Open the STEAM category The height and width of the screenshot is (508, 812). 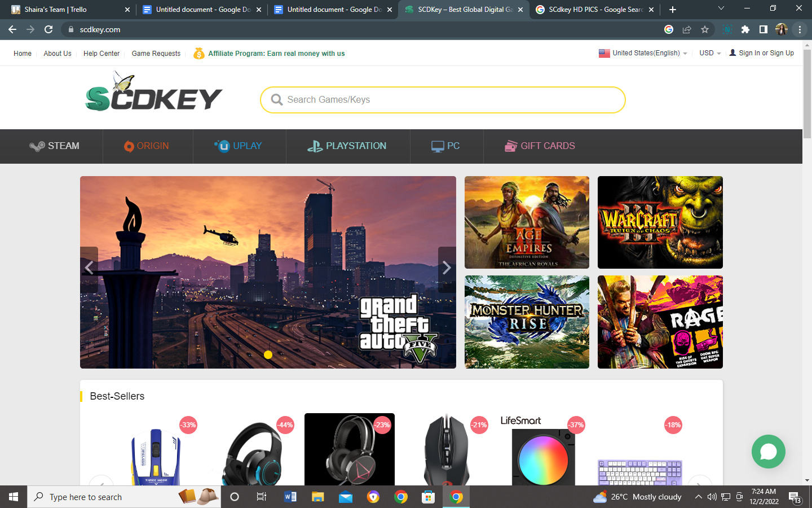[54, 146]
